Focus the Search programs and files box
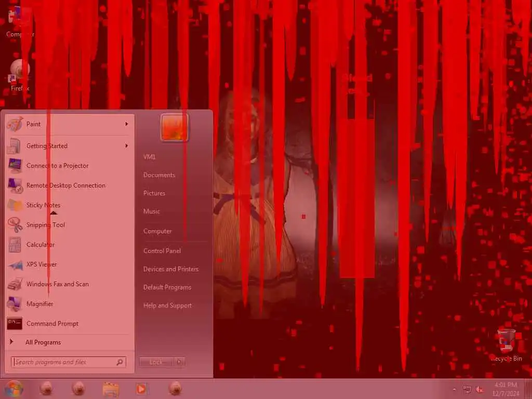 pos(69,362)
